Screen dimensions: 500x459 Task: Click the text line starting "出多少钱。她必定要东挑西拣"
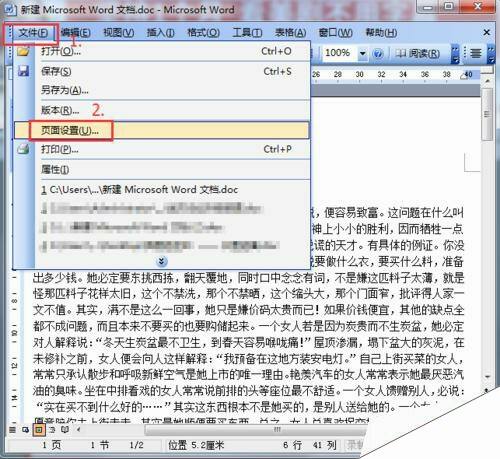tap(248, 277)
